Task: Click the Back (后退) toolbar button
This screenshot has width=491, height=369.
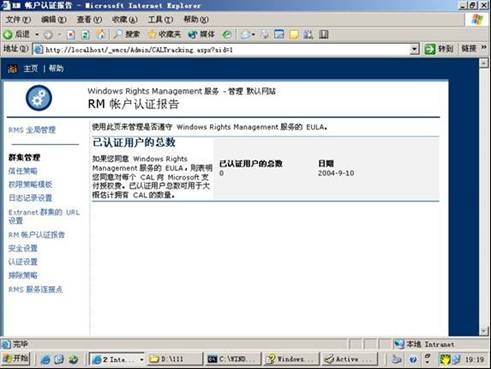Action: click(17, 34)
